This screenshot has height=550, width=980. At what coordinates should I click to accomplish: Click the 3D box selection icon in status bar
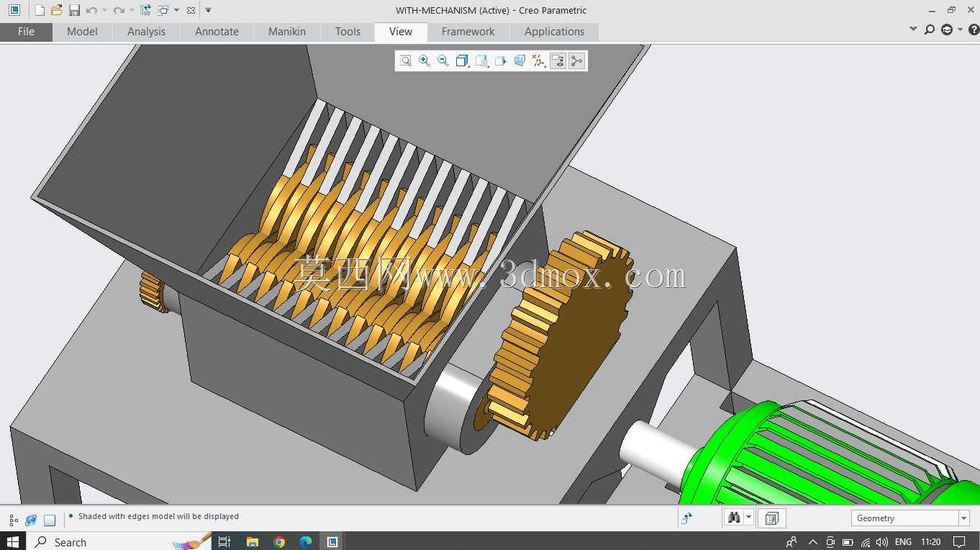point(772,518)
